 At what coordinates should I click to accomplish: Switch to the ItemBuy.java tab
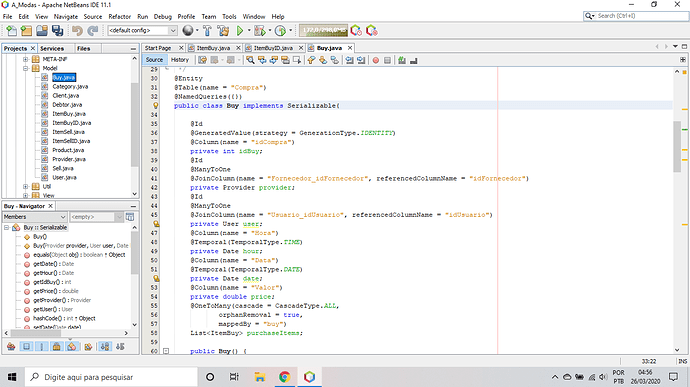click(213, 48)
